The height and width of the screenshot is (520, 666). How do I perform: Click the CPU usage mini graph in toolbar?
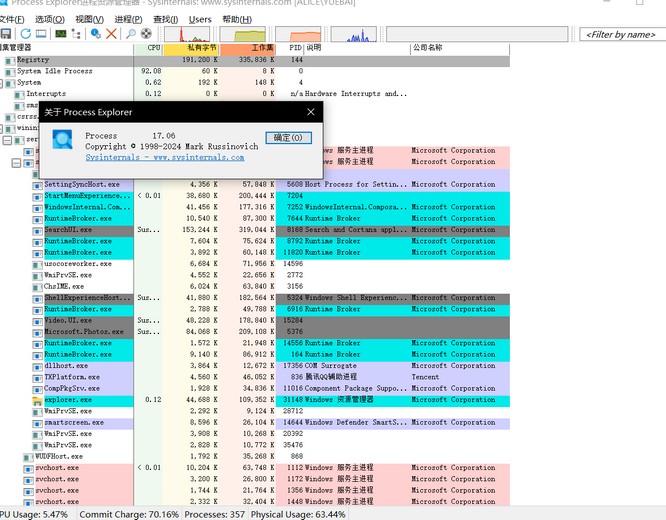(x=189, y=34)
